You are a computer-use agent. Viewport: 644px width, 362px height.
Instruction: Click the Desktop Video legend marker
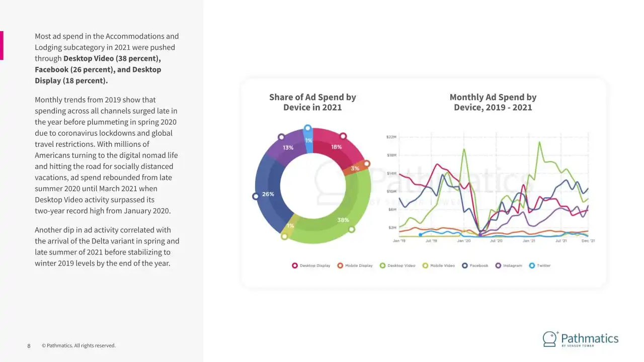(x=382, y=265)
